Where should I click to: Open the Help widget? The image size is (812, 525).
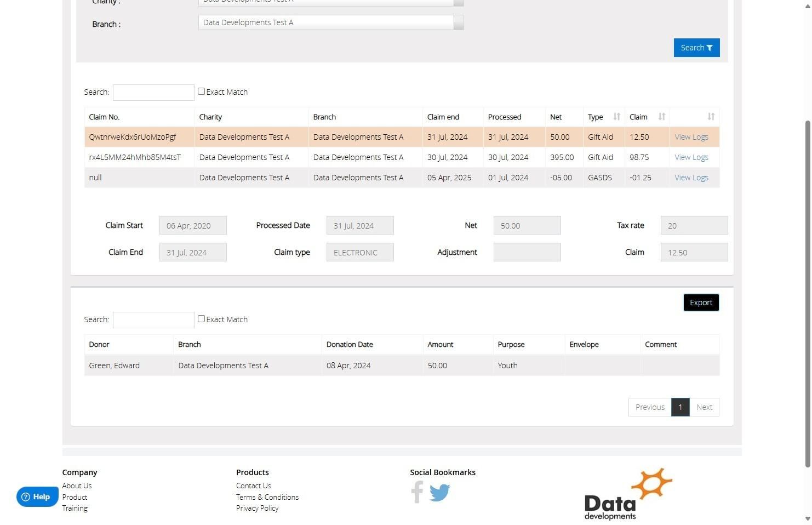(37, 497)
